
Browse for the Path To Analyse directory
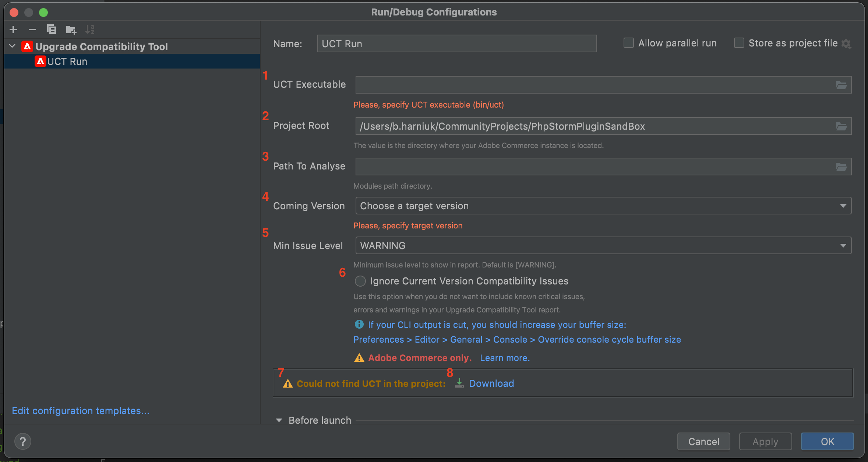[x=841, y=167]
